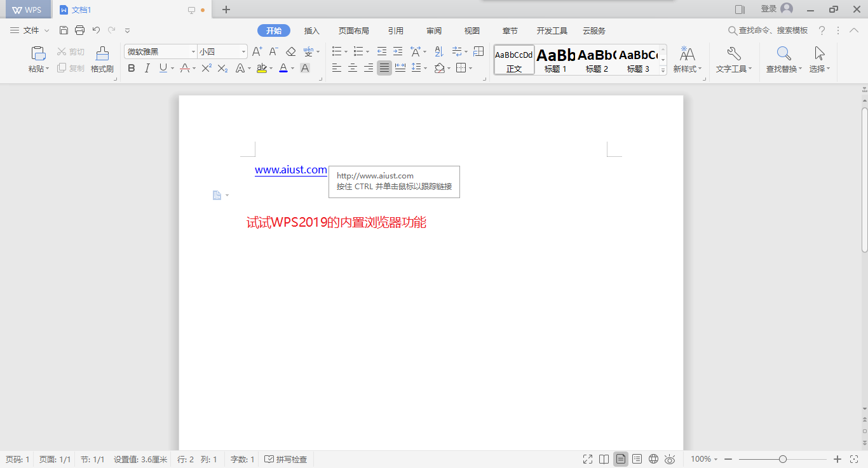Click the www.aiust.com hyperlink
Screen dimensions: 868x468
290,170
